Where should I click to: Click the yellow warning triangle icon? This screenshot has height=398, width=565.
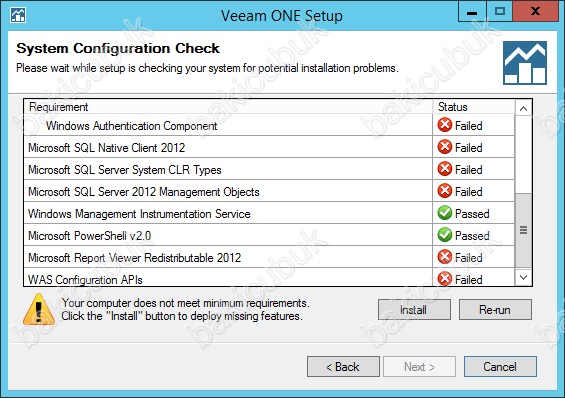pos(39,309)
